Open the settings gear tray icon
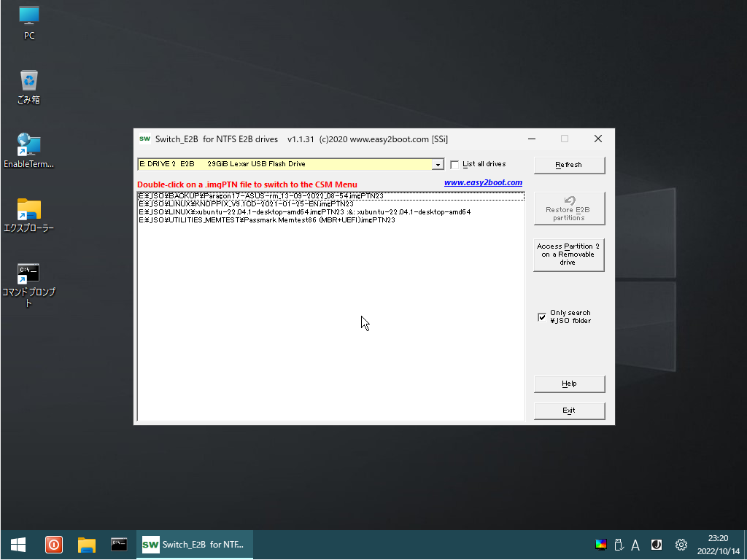 (681, 545)
